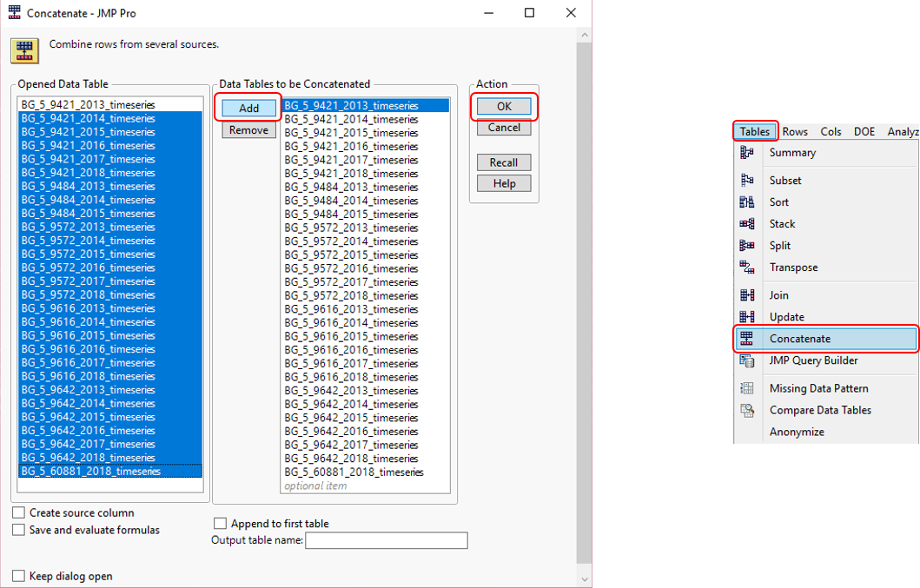Select BG_5_9642_2018_timeseries in tables to be concatenated

[366, 459]
